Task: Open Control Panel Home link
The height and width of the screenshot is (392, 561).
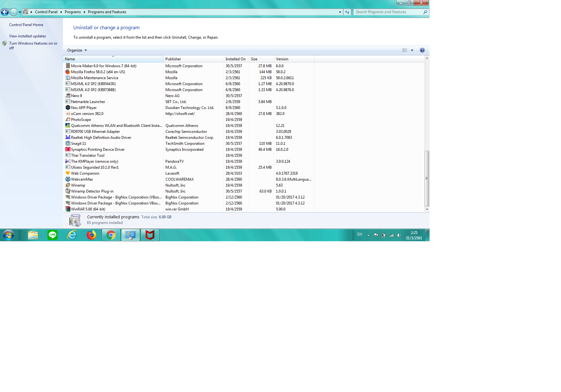Action: (x=26, y=25)
